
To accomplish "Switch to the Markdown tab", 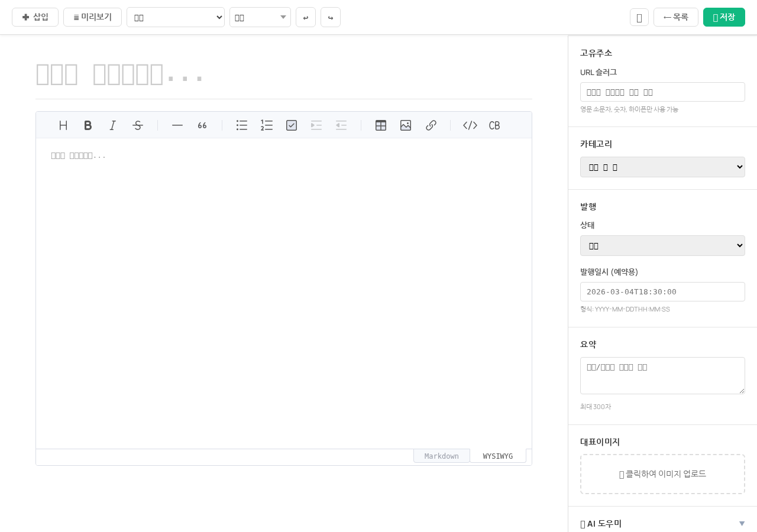I will (442, 456).
